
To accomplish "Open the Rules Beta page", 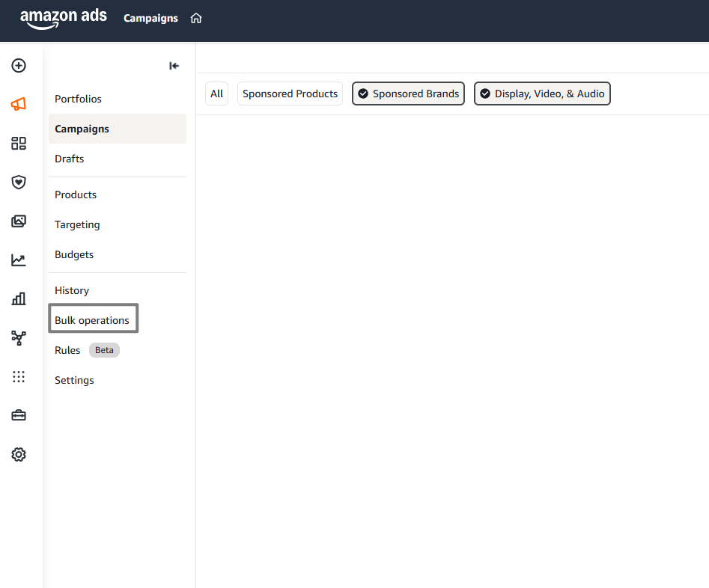I will tap(67, 349).
